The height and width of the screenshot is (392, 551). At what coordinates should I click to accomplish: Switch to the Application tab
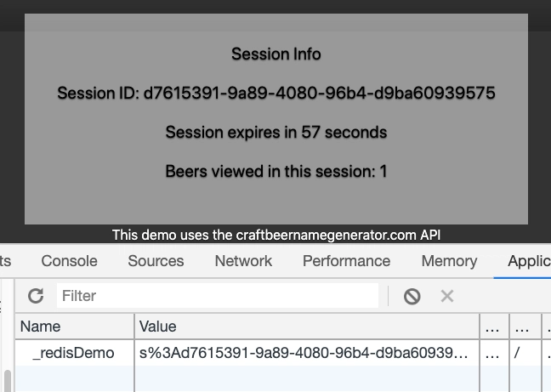point(528,261)
